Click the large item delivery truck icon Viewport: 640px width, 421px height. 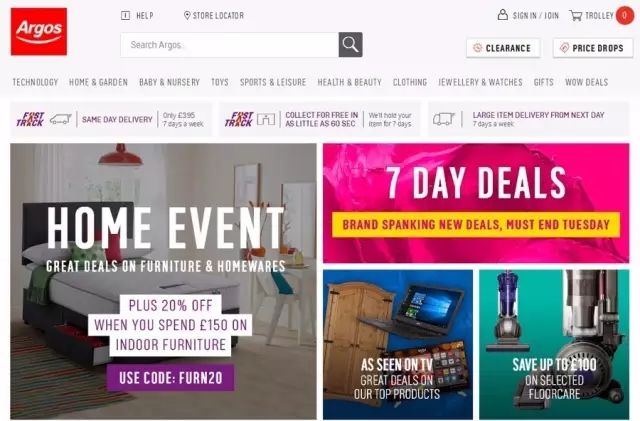pyautogui.click(x=444, y=119)
